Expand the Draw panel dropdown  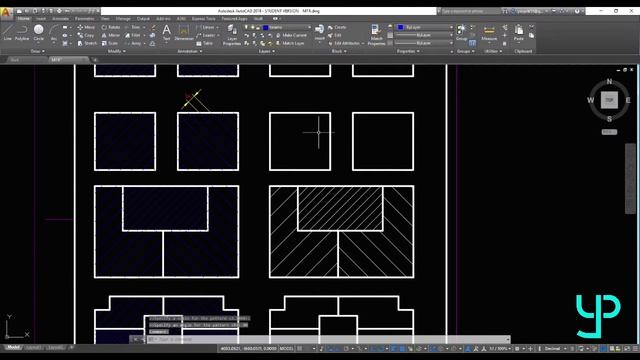(38, 51)
